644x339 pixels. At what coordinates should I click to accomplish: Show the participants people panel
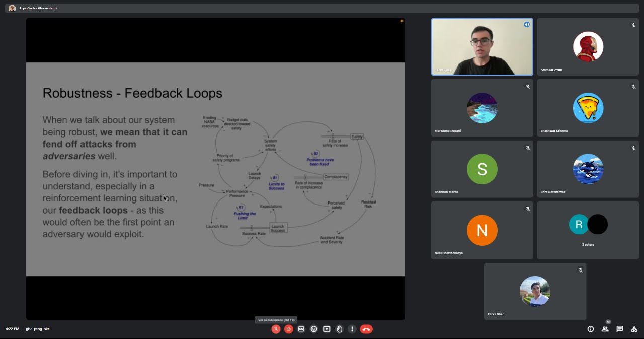605,329
